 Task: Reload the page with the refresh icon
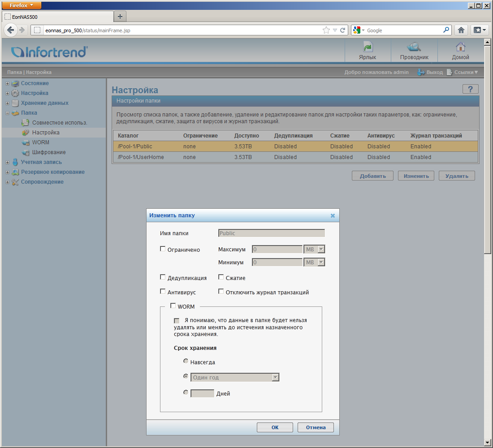coord(343,30)
